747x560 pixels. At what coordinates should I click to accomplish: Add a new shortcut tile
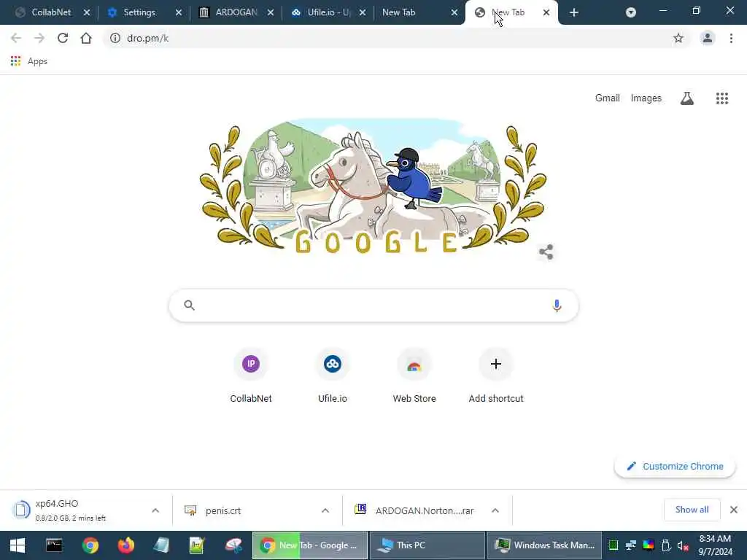pyautogui.click(x=496, y=376)
